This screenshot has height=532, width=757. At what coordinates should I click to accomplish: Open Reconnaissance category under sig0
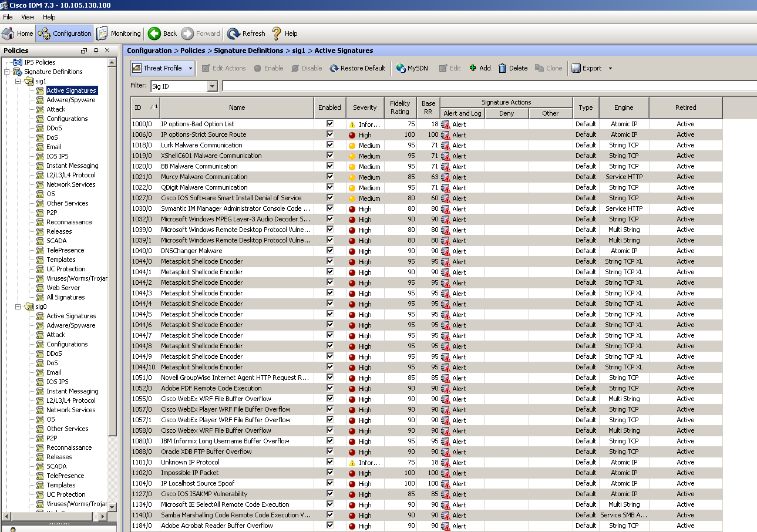pos(69,447)
